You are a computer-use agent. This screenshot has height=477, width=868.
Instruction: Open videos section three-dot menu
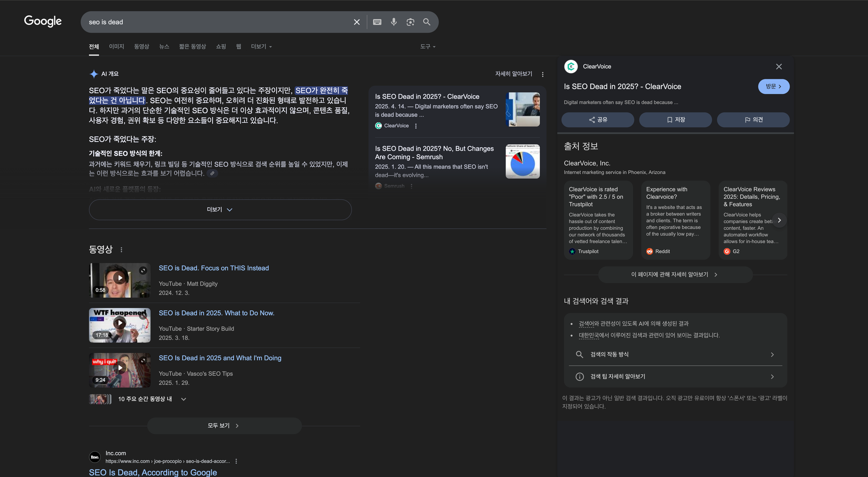point(122,250)
